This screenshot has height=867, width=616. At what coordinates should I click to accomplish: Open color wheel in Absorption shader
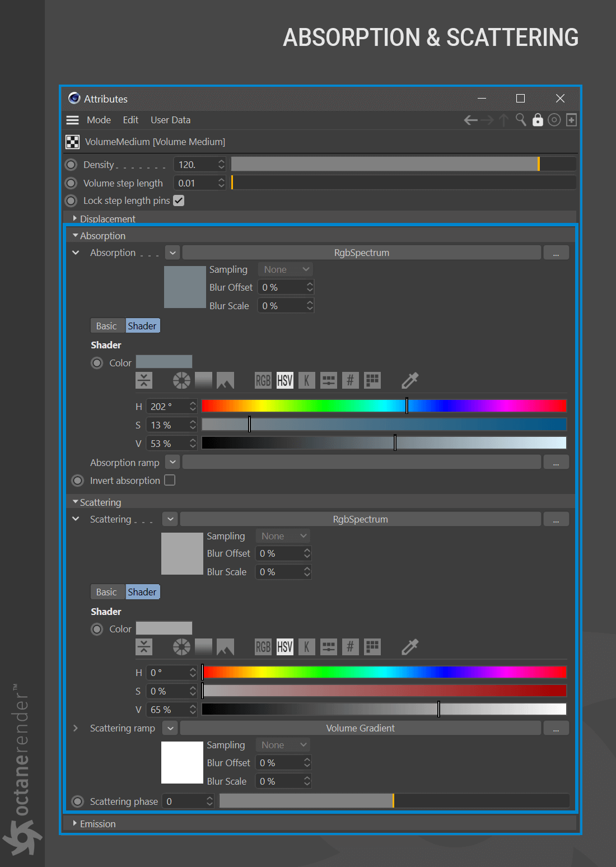181,381
